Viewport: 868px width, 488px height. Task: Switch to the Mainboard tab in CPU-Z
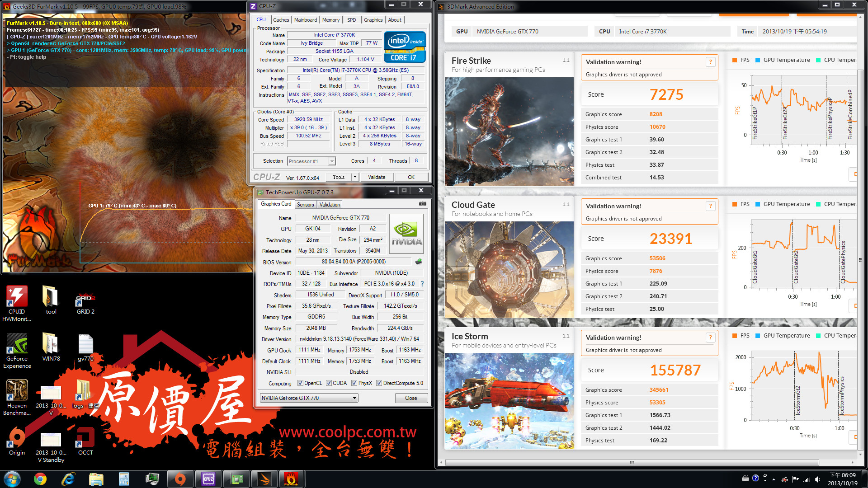click(x=306, y=20)
